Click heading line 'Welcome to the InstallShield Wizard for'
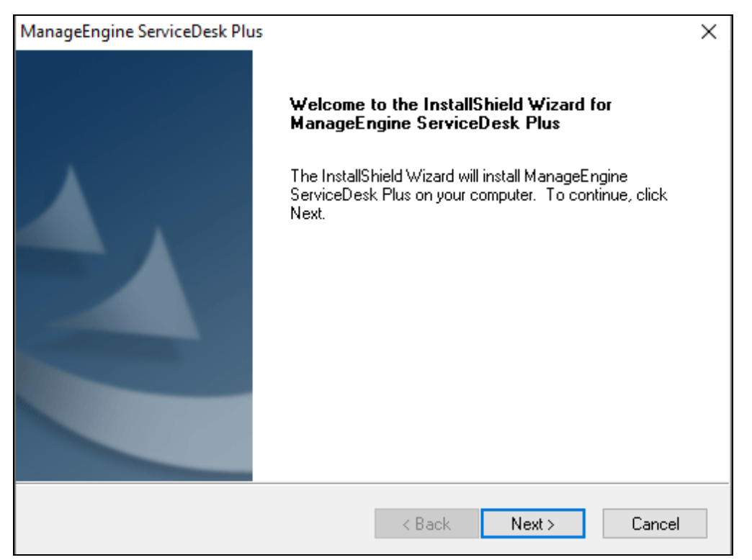 tap(451, 105)
